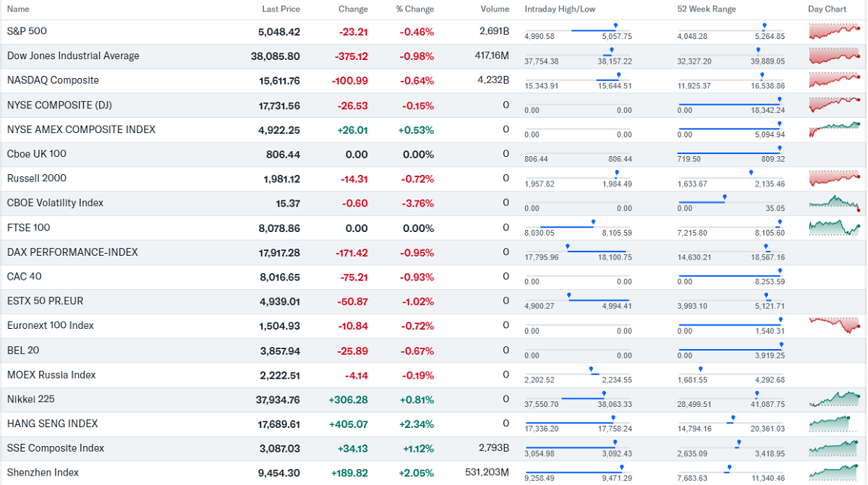View NYSE AMEX COMPOSITE day chart
This screenshot has height=485, width=868.
point(835,129)
